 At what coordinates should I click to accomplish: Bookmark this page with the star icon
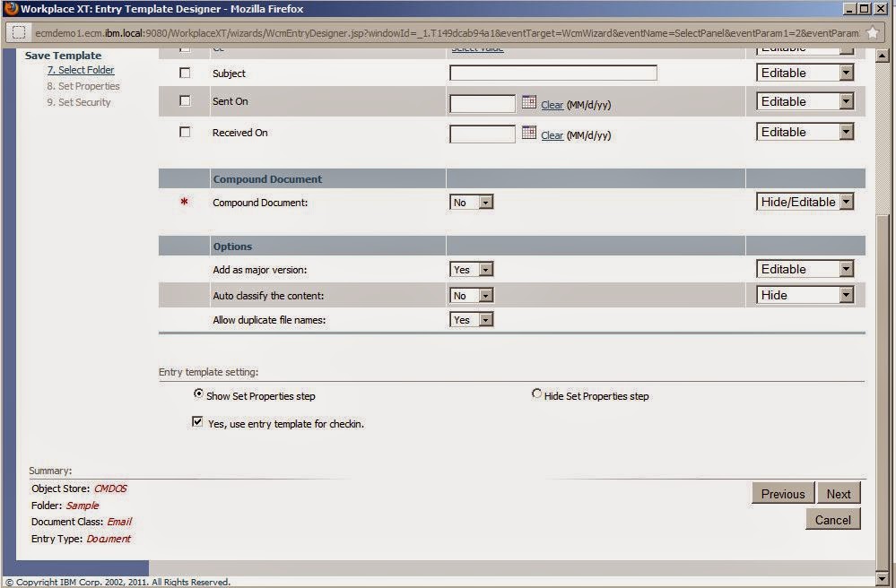pos(872,30)
